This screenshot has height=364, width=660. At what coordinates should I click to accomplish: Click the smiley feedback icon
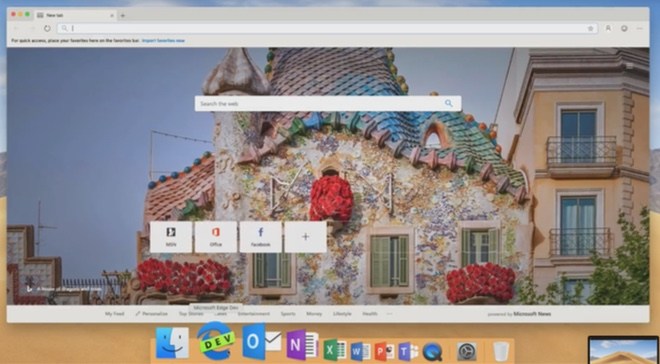(624, 28)
